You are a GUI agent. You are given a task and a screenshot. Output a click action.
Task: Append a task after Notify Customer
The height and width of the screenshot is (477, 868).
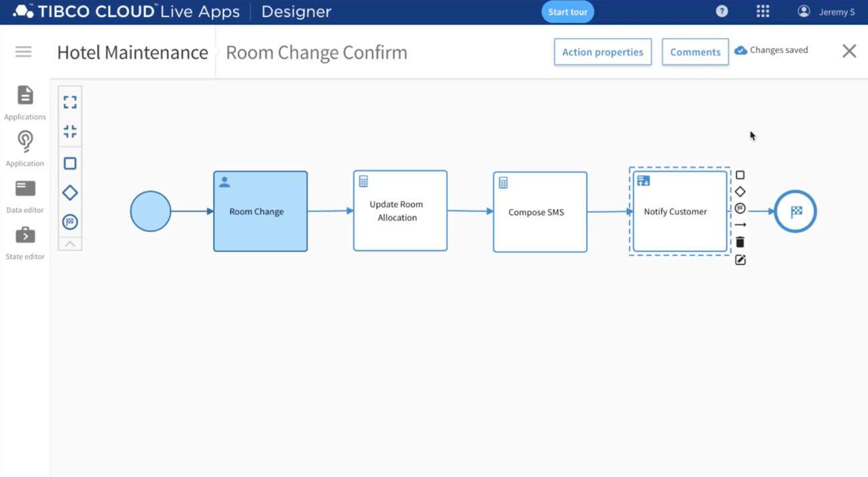pyautogui.click(x=740, y=175)
